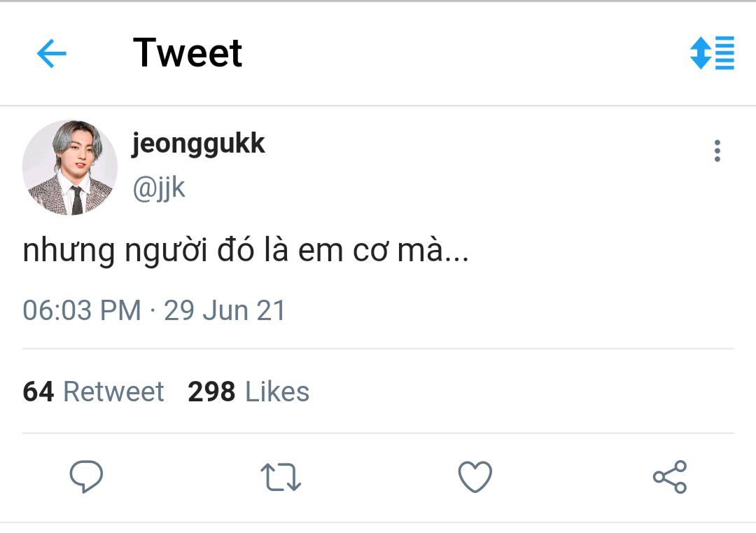
Task: Tap the 06:03 PM timestamp
Action: click(82, 310)
